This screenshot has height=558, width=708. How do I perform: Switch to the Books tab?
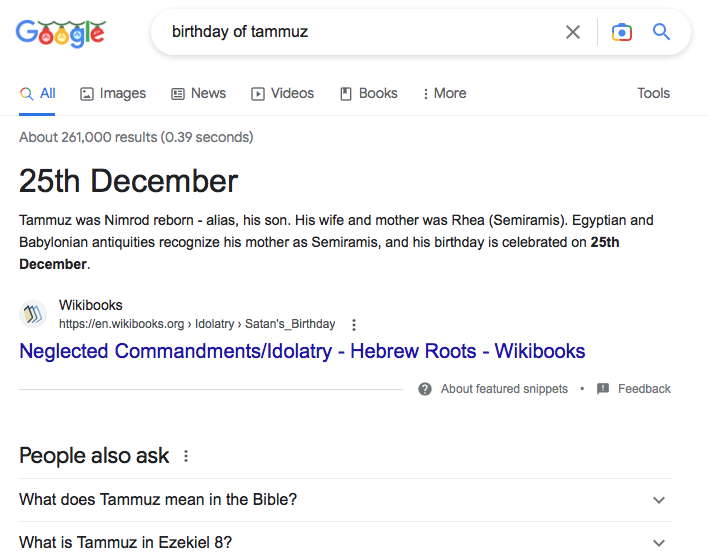coord(368,93)
